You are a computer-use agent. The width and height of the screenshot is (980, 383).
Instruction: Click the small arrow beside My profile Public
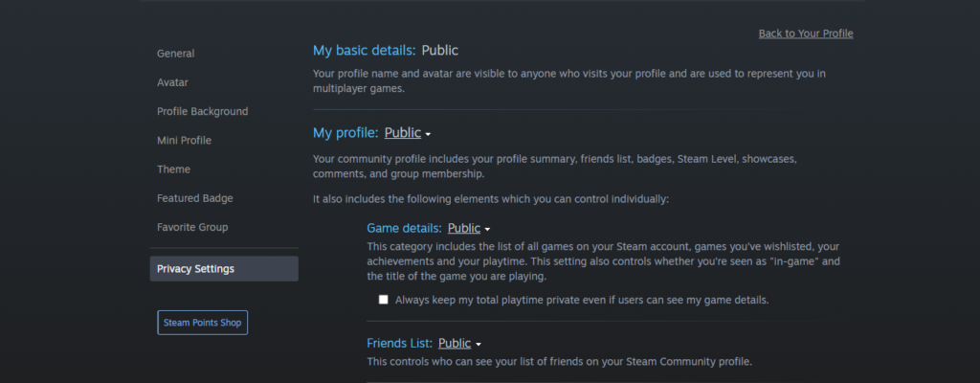click(429, 134)
